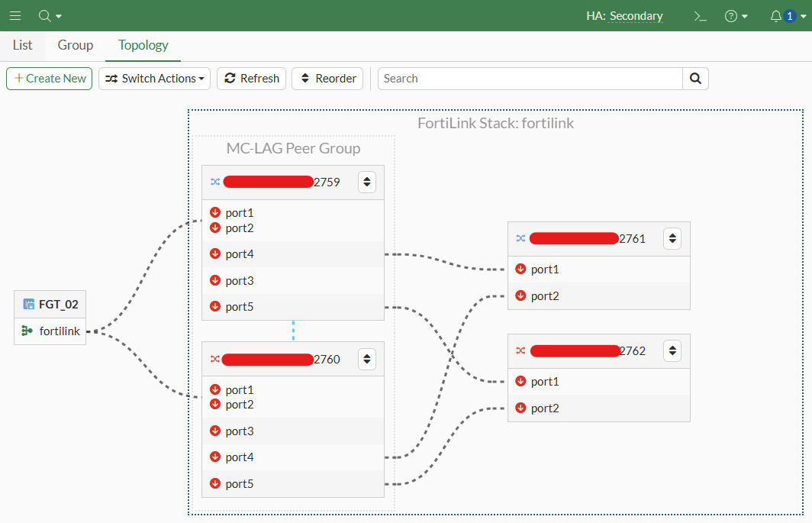
Task: Select port1 on switch 2762
Action: tap(599, 382)
